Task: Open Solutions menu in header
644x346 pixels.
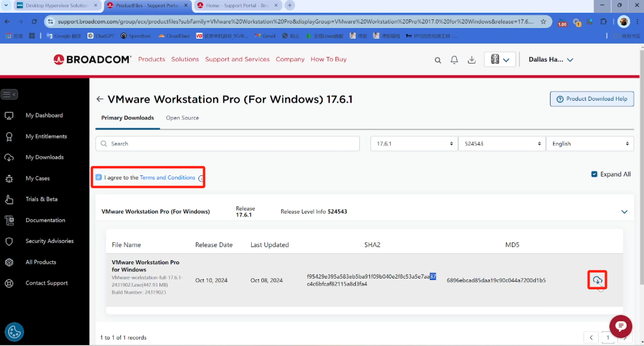Action: tap(185, 59)
